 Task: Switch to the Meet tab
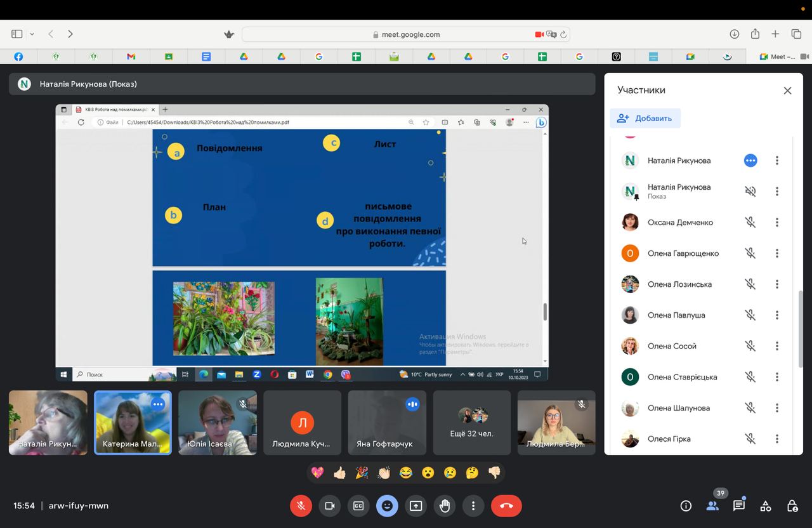pos(778,56)
